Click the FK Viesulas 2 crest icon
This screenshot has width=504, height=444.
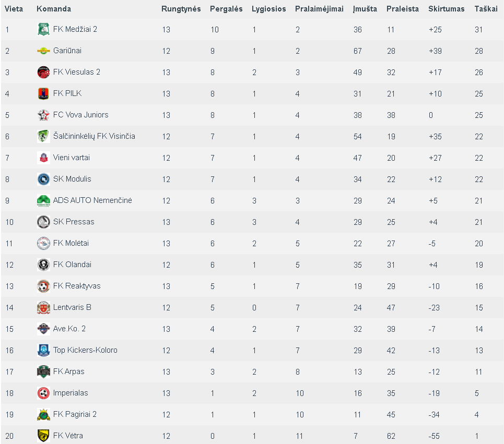pyautogui.click(x=43, y=72)
